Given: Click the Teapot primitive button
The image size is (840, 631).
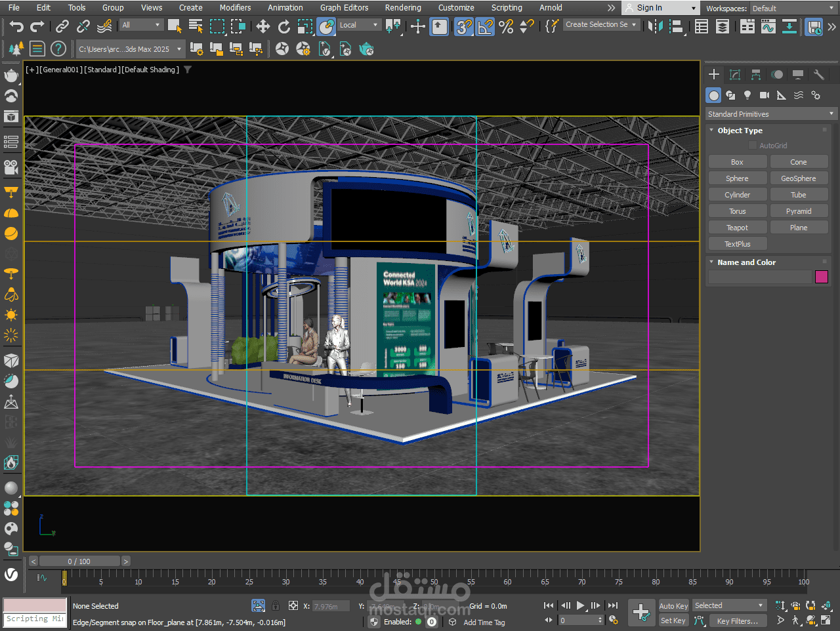Looking at the screenshot, I should 737,228.
